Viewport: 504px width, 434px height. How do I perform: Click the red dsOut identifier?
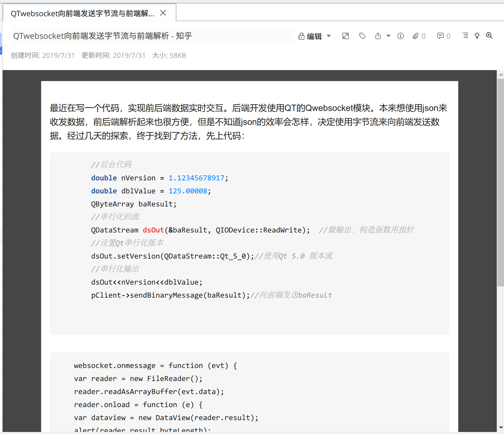tap(153, 230)
